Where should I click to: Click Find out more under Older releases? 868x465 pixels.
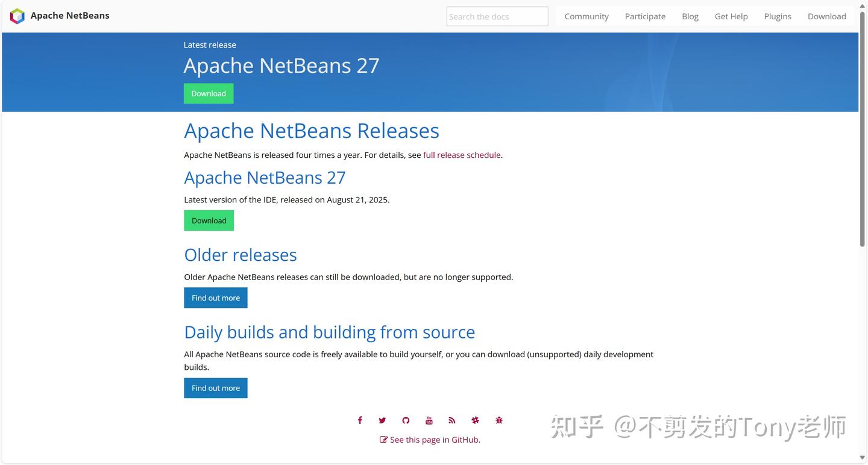click(216, 298)
